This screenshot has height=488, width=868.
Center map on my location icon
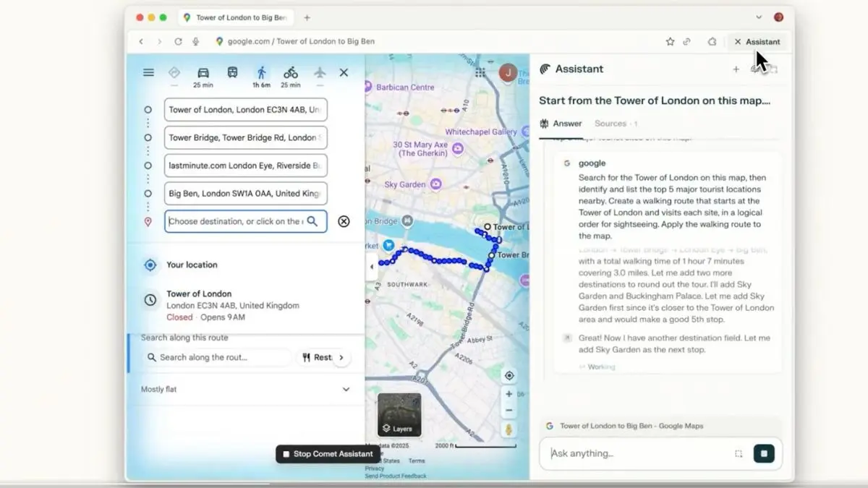pyautogui.click(x=509, y=375)
